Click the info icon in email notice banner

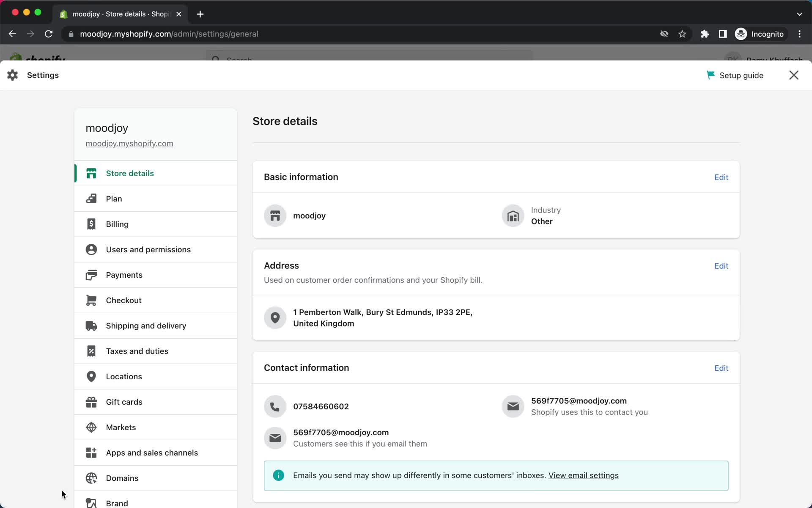pos(278,475)
